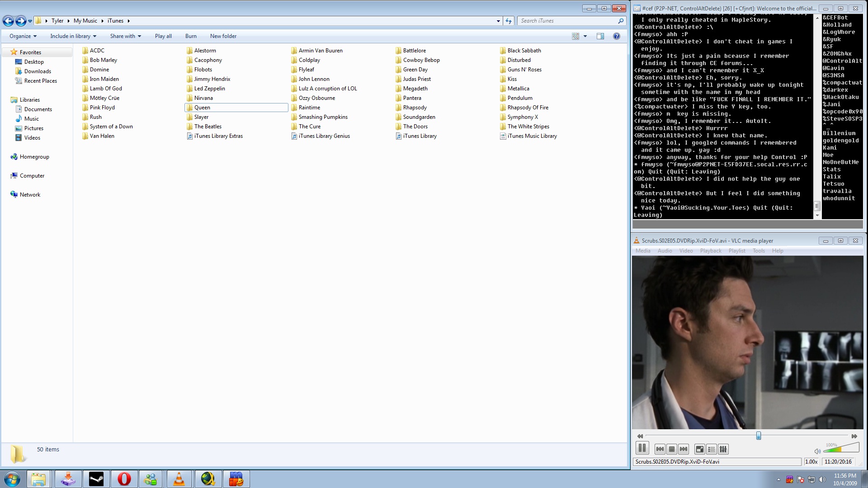Show the Explorer preview pane icon
The width and height of the screenshot is (868, 488).
tap(600, 36)
